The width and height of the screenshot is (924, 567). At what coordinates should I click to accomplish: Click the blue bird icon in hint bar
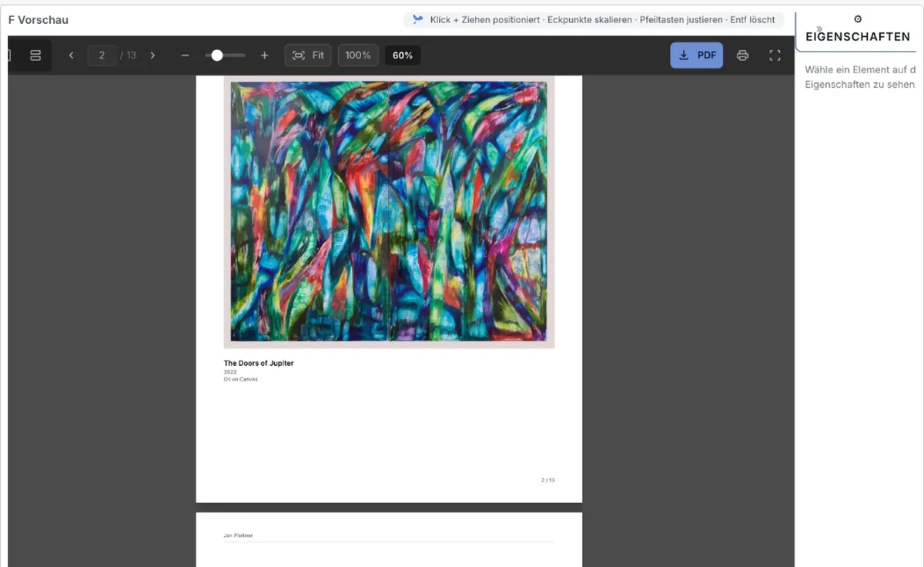pos(418,20)
